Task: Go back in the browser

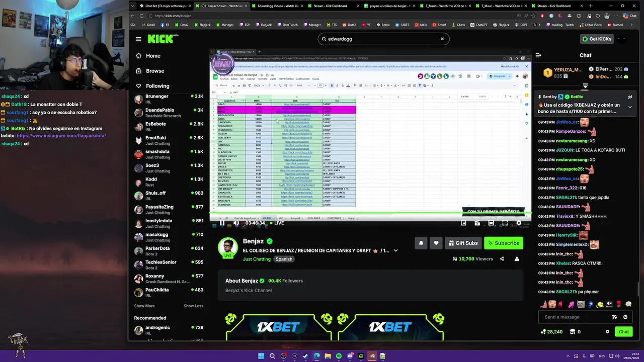Action: pos(132,16)
